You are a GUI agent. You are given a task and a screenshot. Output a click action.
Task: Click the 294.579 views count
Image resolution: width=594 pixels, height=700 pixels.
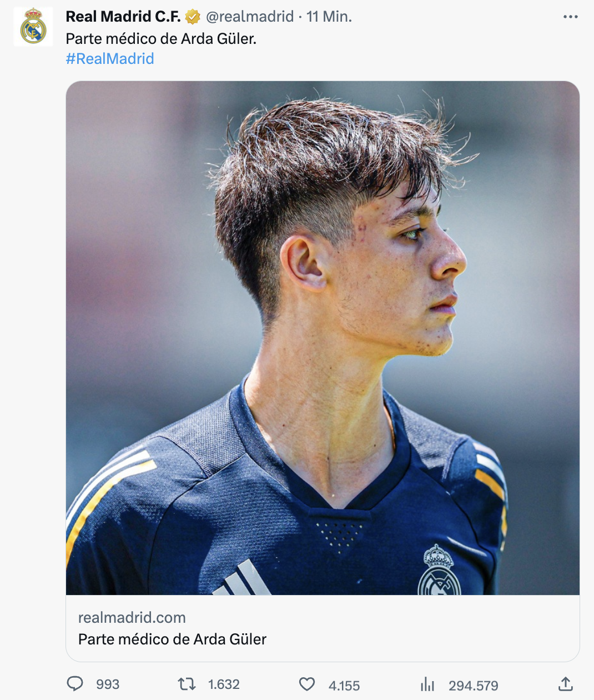tap(474, 686)
